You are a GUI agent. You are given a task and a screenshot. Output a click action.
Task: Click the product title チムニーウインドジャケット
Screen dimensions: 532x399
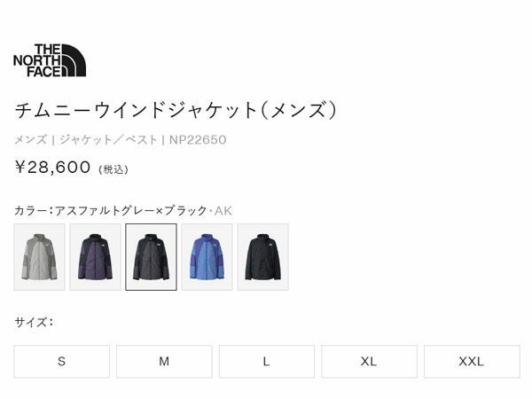(137, 110)
